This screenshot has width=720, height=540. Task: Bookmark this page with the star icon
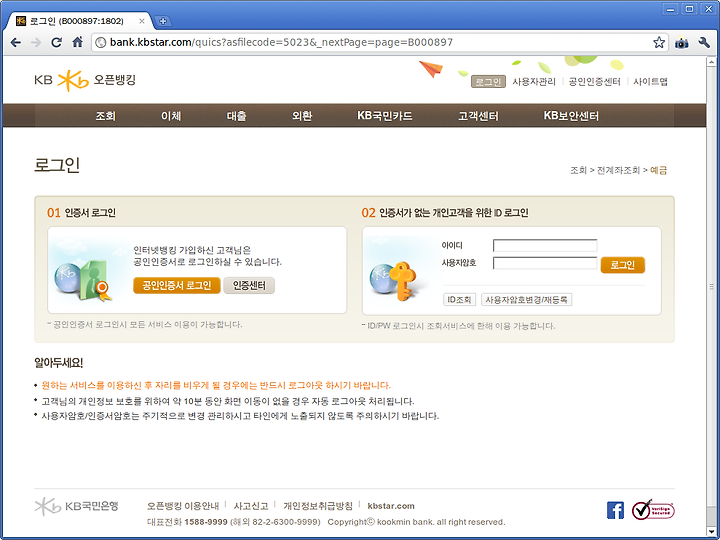coord(659,43)
